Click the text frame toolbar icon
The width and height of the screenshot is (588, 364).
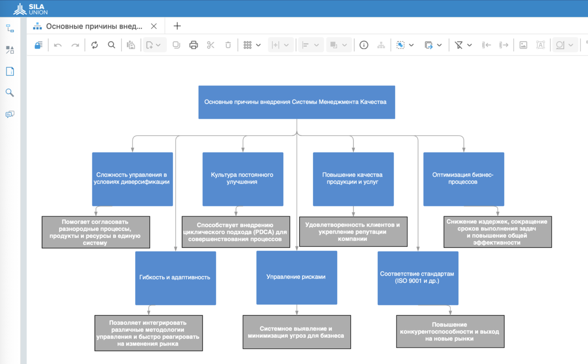pyautogui.click(x=541, y=45)
